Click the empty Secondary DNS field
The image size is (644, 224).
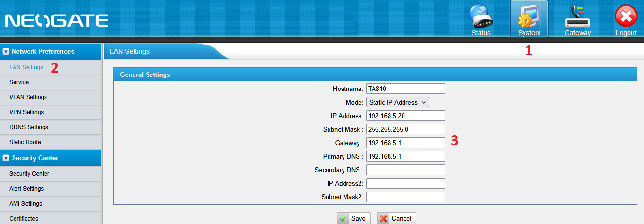click(x=405, y=170)
